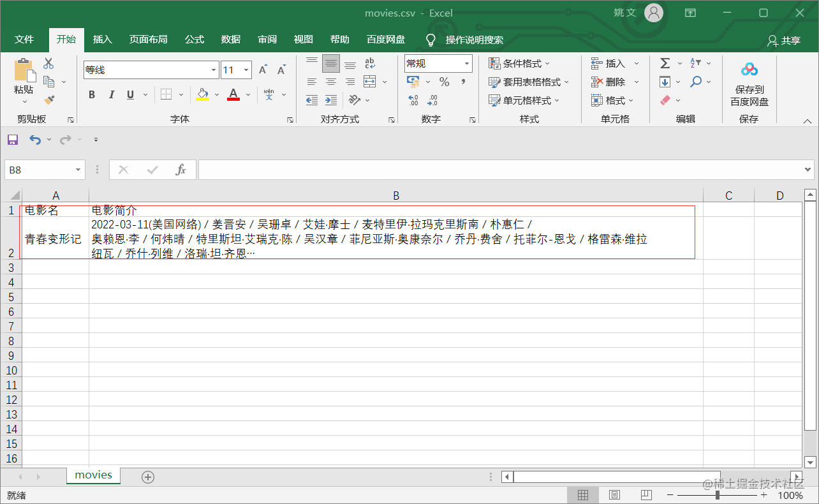Viewport: 819px width, 504px height.
Task: Increase font size with larger A icon
Action: [x=263, y=70]
